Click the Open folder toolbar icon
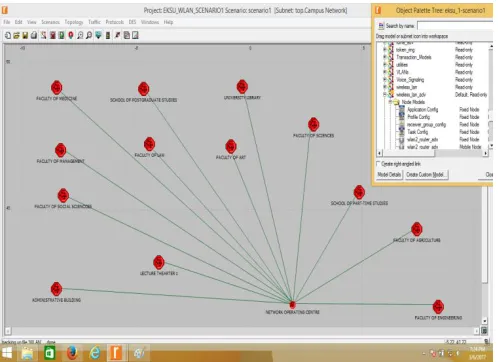 point(16,35)
